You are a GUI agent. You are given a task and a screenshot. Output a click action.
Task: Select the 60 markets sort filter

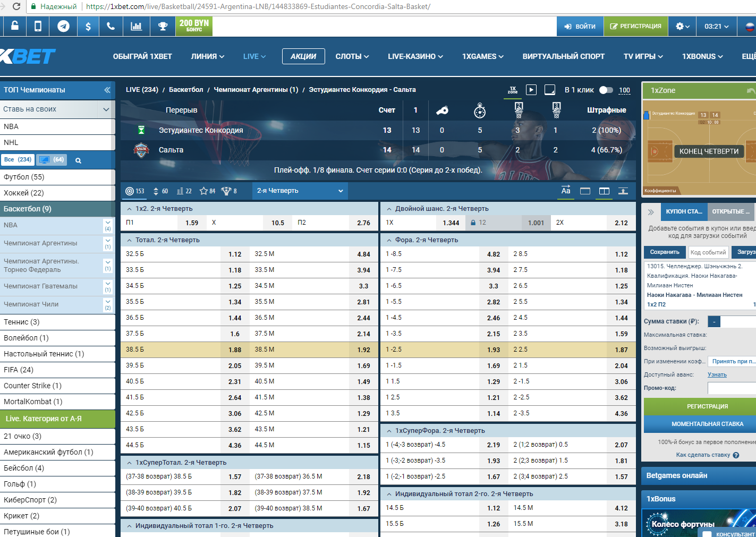pos(160,191)
